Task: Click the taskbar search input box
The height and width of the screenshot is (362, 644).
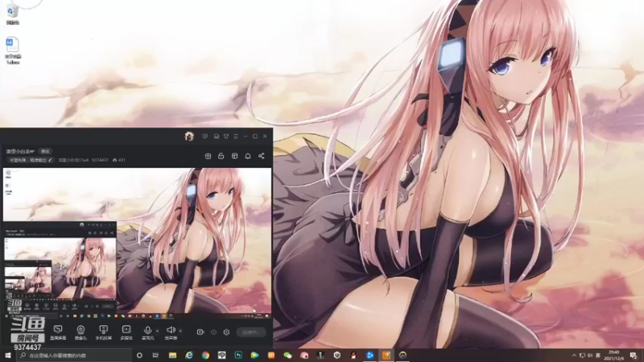Action: coord(74,355)
